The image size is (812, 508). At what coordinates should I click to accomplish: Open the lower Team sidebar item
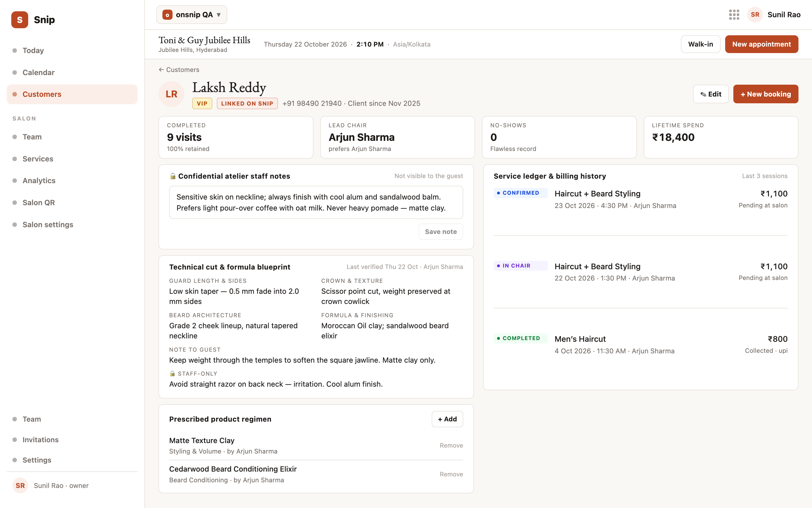(72, 419)
